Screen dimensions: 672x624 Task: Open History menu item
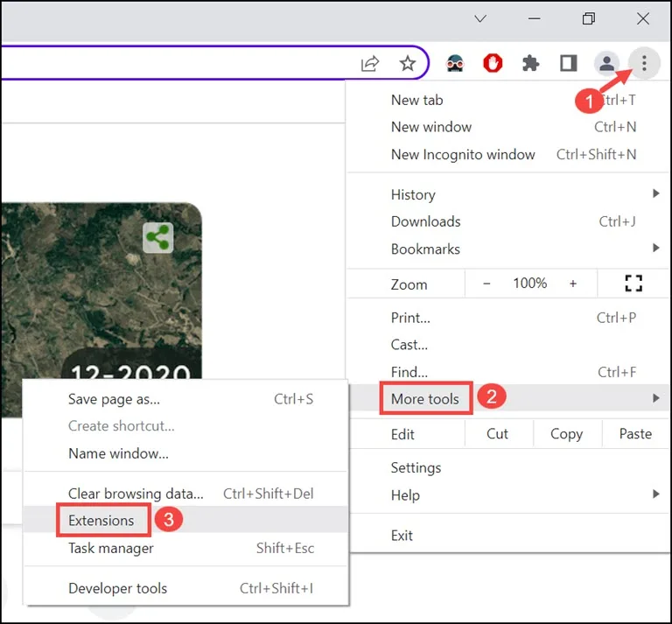(507, 194)
